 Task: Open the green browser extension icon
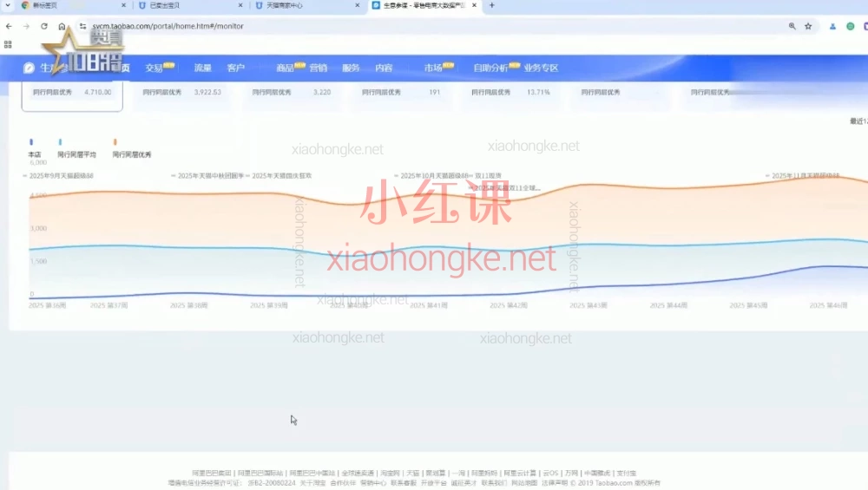(851, 26)
